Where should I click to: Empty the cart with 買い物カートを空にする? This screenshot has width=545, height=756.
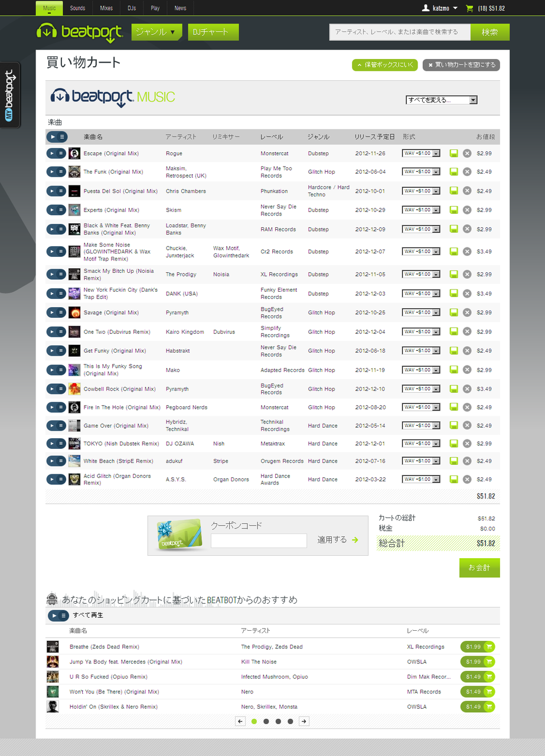[461, 65]
